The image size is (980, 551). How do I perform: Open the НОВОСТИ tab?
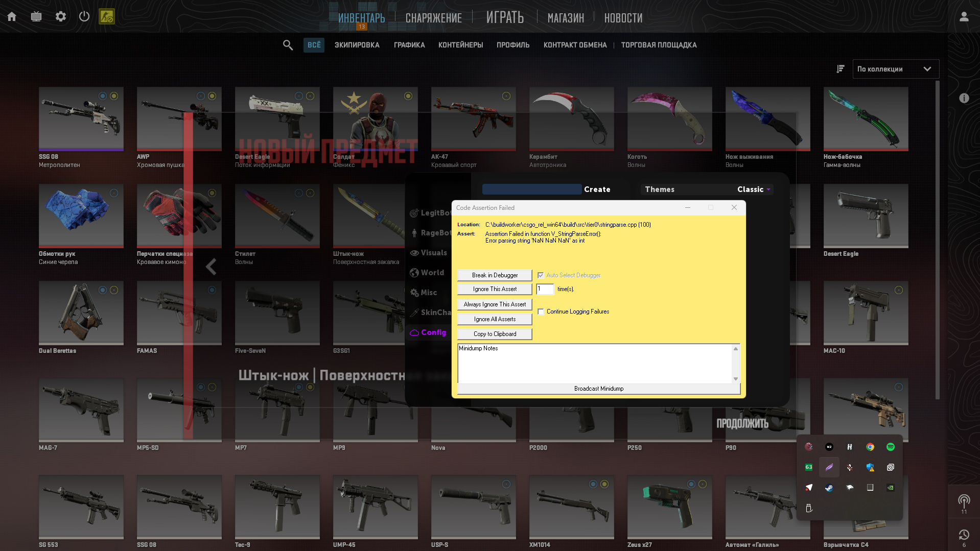tap(623, 18)
